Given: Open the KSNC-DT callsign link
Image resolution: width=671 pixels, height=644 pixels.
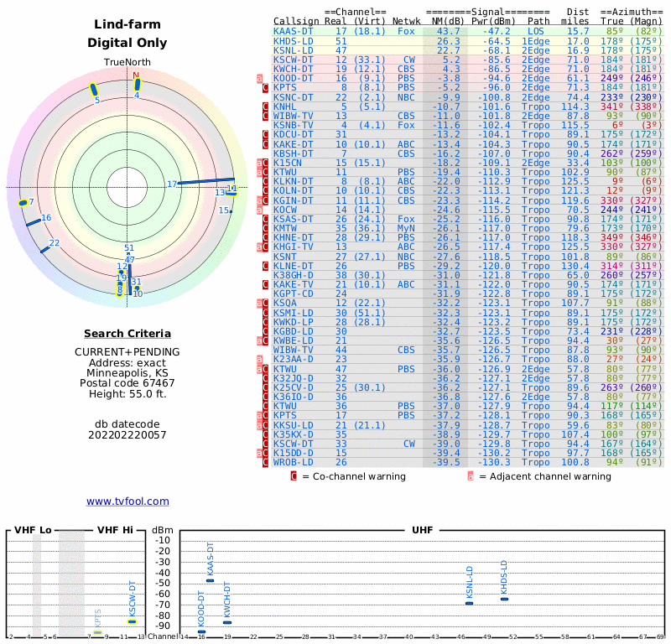Looking at the screenshot, I should coord(293,97).
